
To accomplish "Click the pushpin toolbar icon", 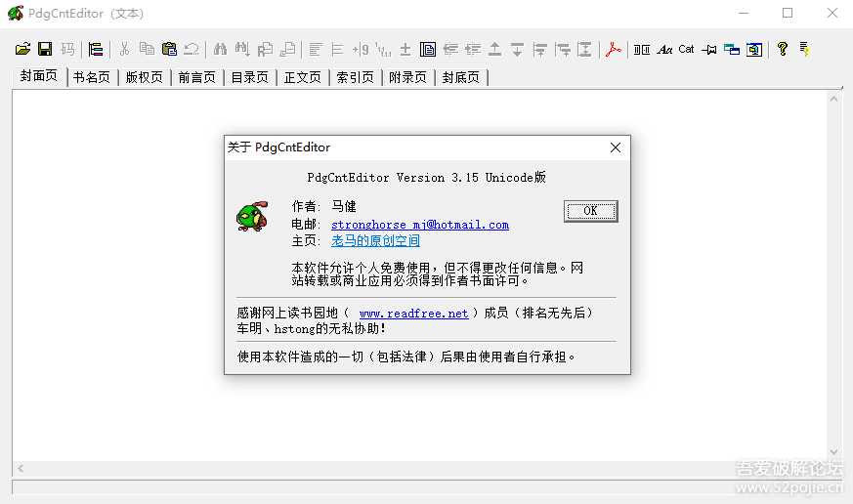I will (709, 49).
